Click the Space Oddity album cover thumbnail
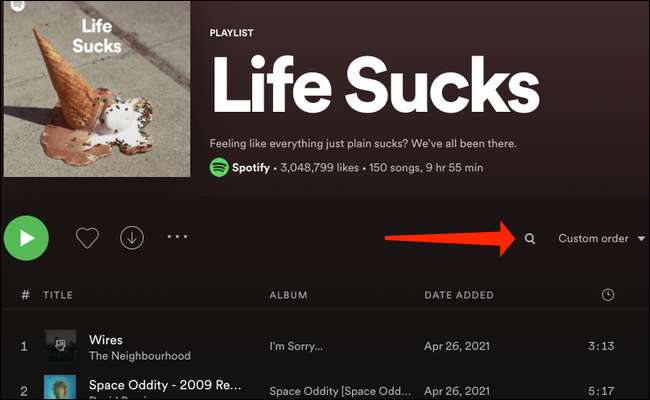 point(60,388)
